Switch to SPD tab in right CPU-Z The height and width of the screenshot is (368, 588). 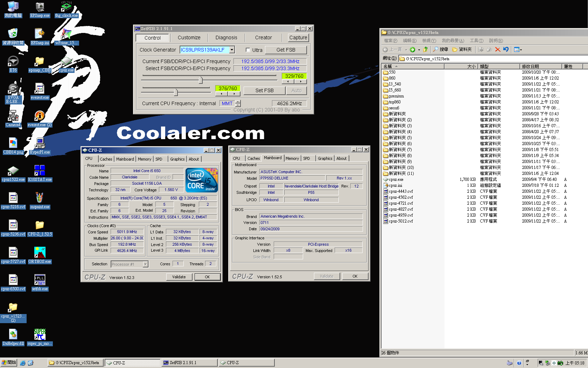click(306, 158)
